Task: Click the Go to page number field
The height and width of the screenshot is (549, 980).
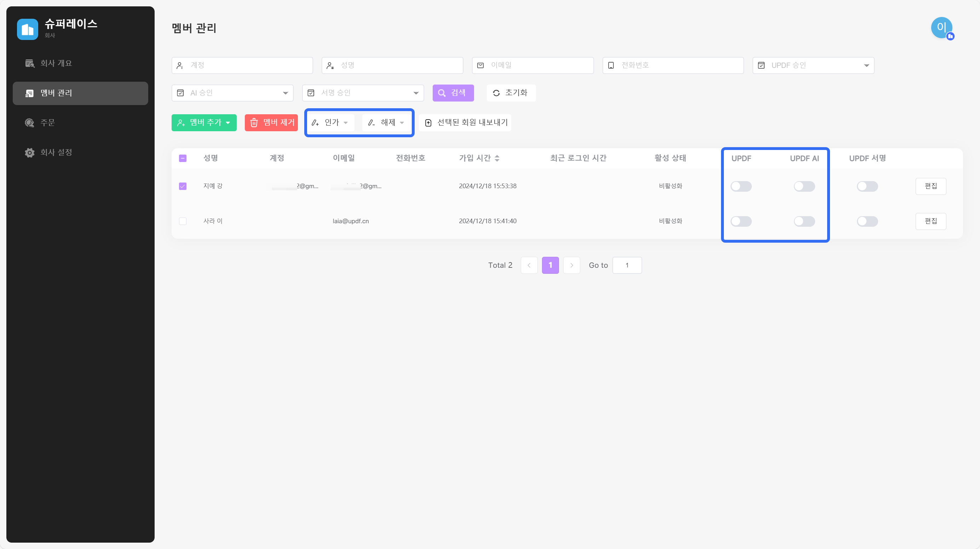Action: coord(627,265)
